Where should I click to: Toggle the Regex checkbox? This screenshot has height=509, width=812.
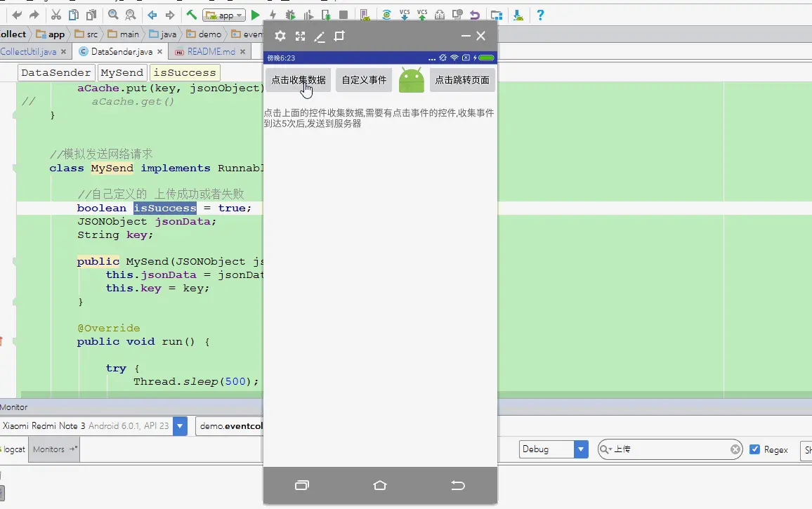[x=754, y=449]
